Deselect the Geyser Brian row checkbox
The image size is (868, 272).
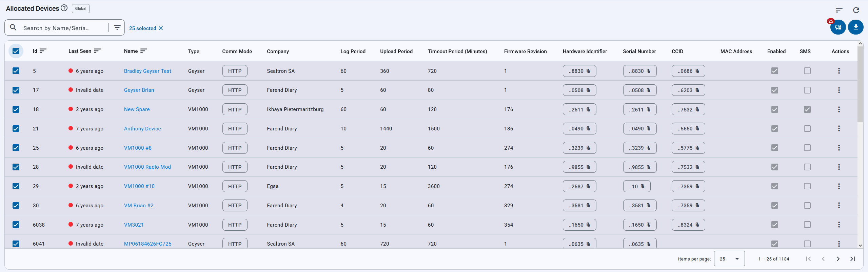coord(16,90)
